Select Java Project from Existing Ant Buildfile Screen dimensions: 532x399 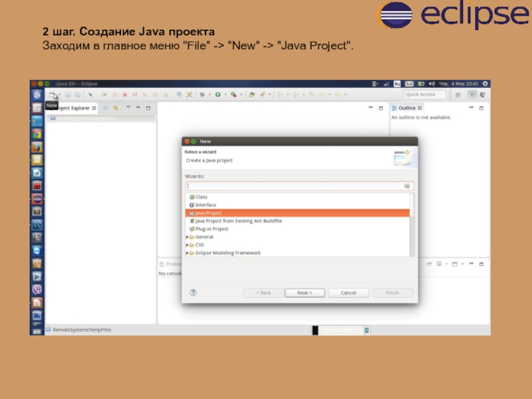[298, 221]
